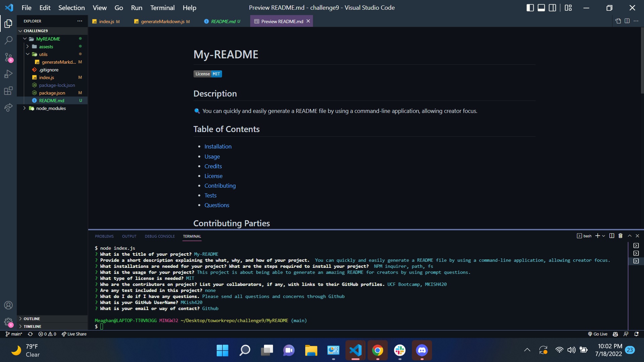The height and width of the screenshot is (362, 644).
Task: Toggle the secondary sidebar layout button
Action: 552,8
